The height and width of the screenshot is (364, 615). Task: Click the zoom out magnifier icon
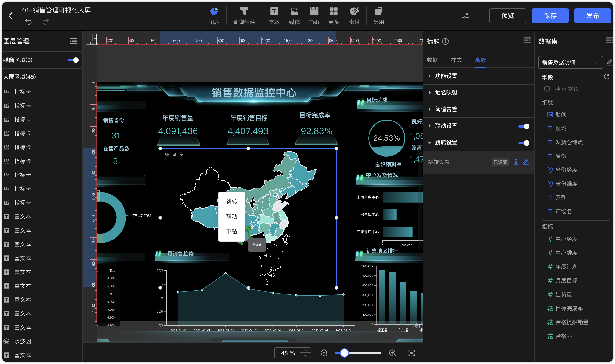[x=324, y=353]
